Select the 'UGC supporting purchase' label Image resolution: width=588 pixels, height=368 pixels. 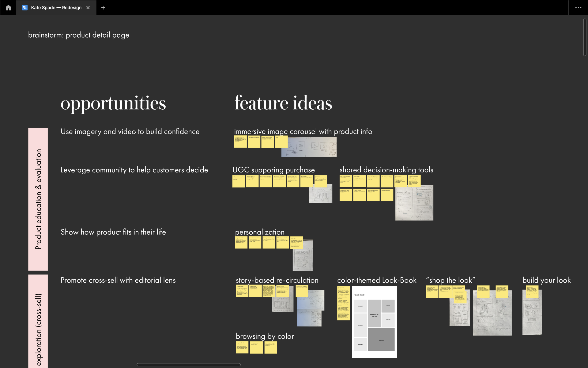(x=274, y=170)
